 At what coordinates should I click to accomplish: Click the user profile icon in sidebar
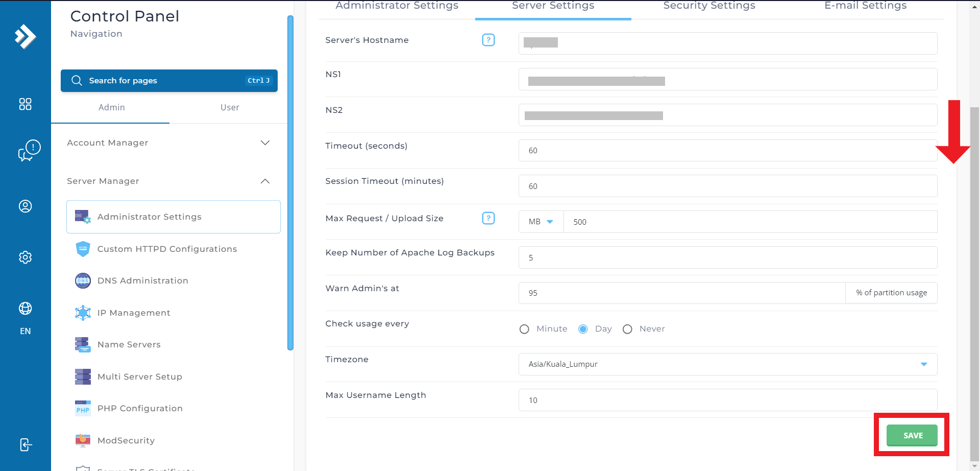pos(25,206)
